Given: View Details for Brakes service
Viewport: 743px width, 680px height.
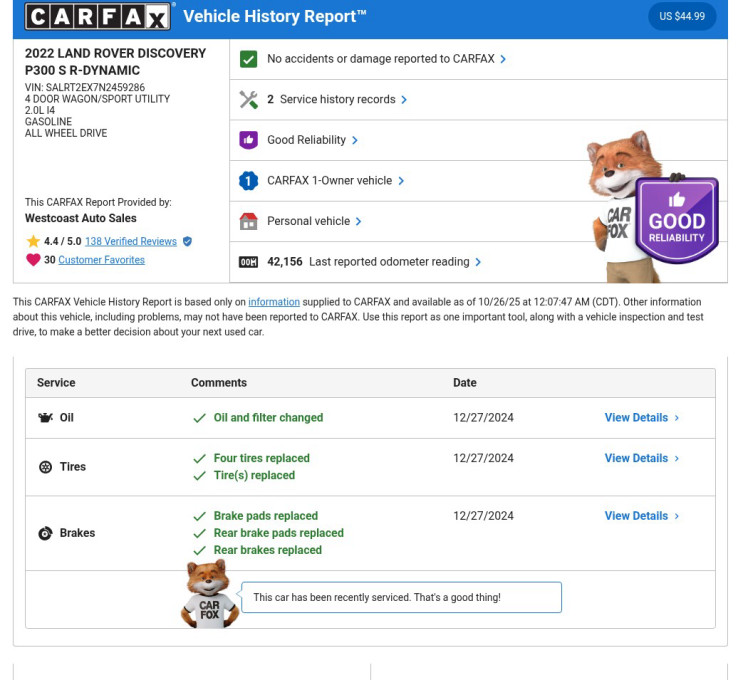Looking at the screenshot, I should tap(641, 516).
